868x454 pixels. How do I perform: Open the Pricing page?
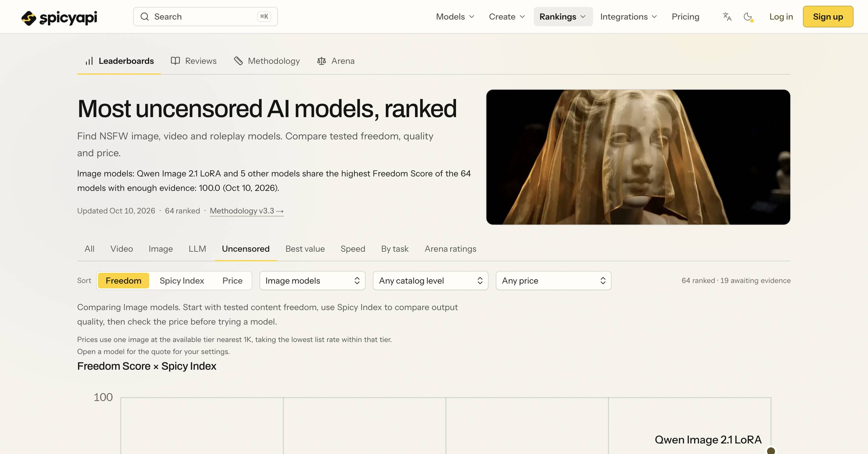pyautogui.click(x=685, y=17)
